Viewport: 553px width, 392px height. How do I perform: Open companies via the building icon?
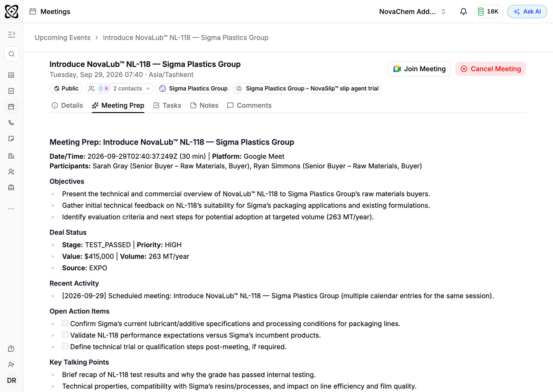click(x=11, y=156)
